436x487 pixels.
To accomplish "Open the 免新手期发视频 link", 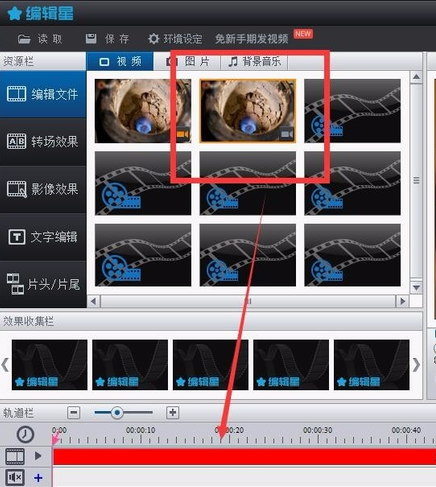I will pyautogui.click(x=252, y=39).
